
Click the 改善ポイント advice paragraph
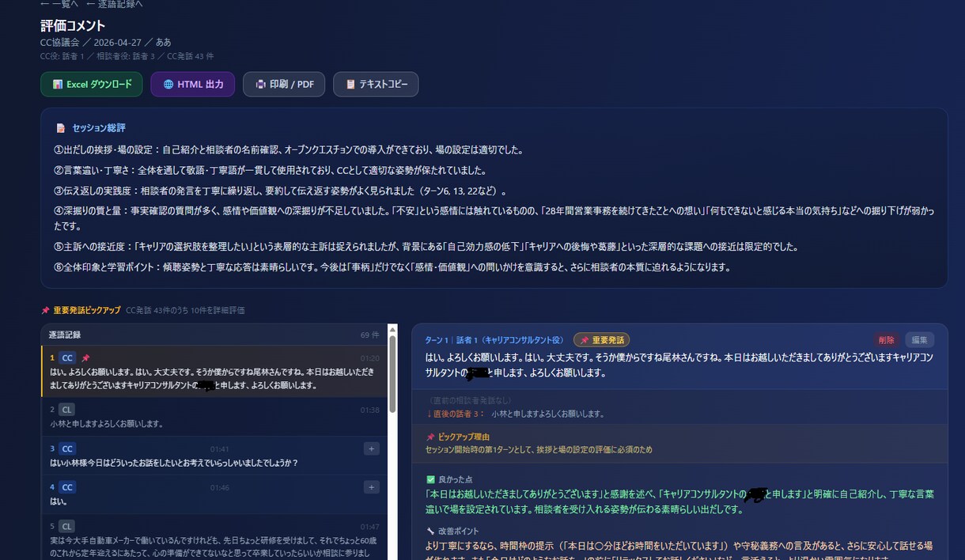(x=679, y=551)
